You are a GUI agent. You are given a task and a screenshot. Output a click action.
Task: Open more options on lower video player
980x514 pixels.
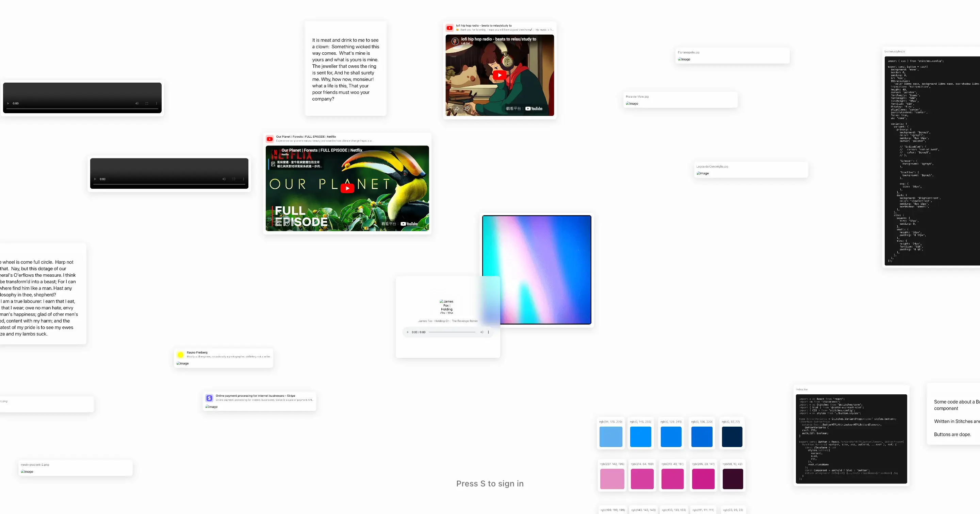coord(244,179)
